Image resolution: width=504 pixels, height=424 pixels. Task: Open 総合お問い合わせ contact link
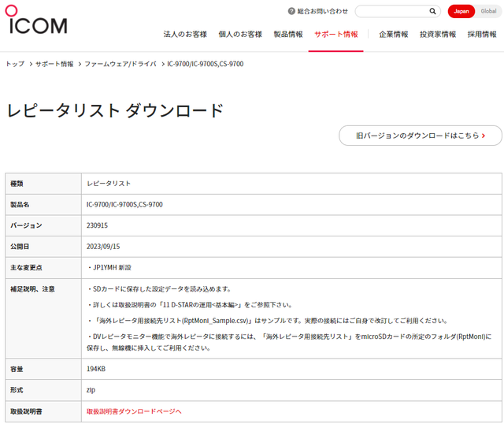point(322,11)
